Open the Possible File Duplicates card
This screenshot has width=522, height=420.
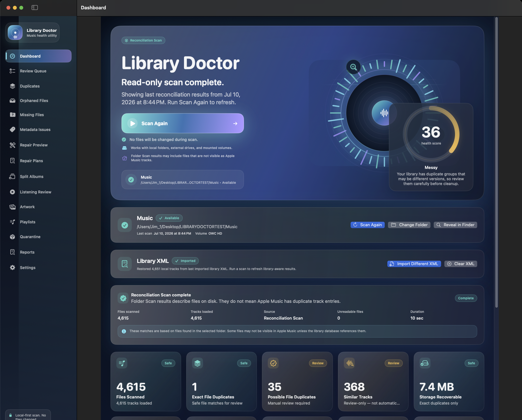click(x=297, y=381)
